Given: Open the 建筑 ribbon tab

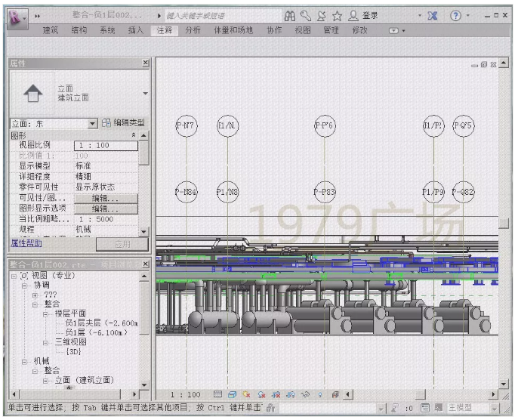Looking at the screenshot, I should pos(51,30).
